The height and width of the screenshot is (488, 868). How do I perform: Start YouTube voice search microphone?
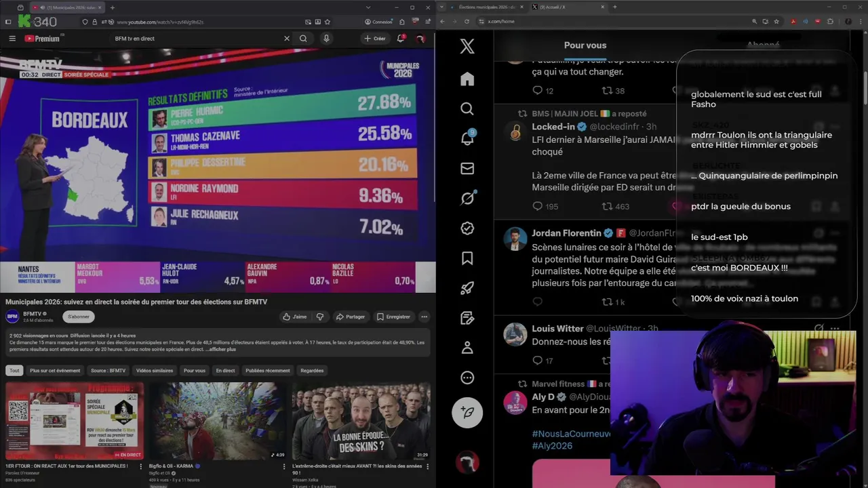pos(326,39)
